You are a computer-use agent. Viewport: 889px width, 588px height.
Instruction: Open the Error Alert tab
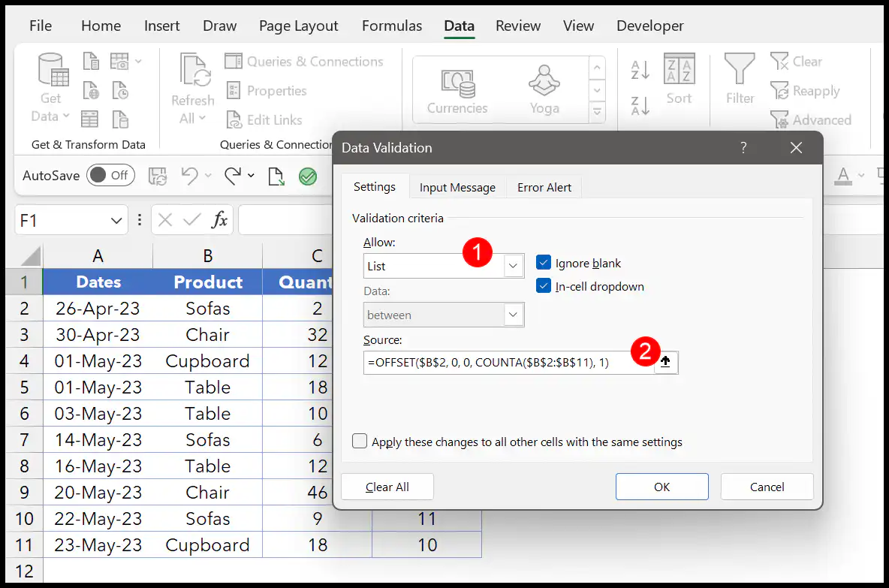tap(544, 187)
